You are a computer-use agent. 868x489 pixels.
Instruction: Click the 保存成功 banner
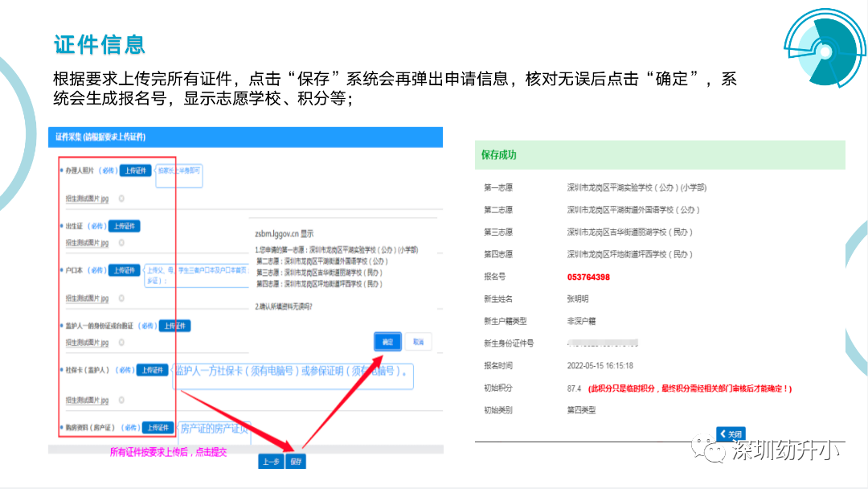[660, 154]
